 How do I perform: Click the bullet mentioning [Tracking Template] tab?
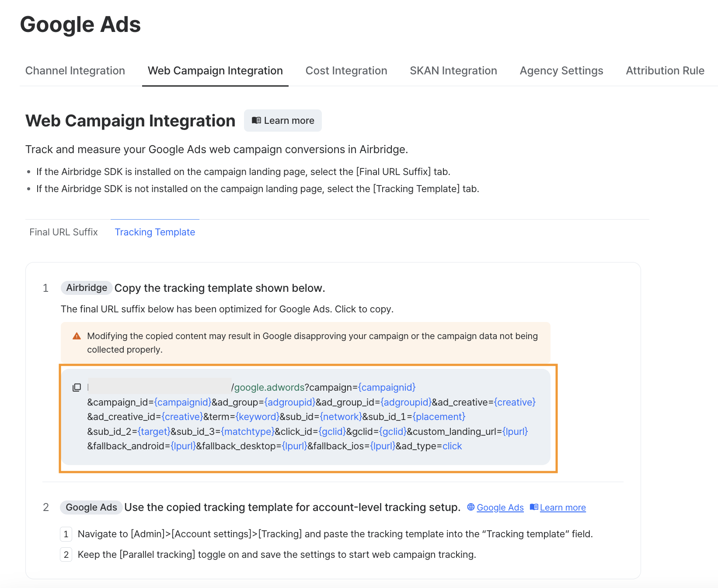click(x=258, y=189)
